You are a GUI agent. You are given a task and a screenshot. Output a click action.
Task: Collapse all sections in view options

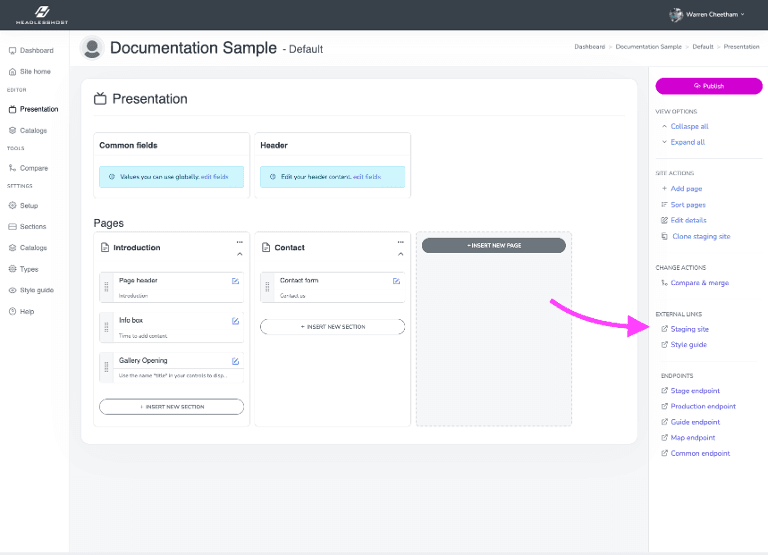tap(689, 127)
